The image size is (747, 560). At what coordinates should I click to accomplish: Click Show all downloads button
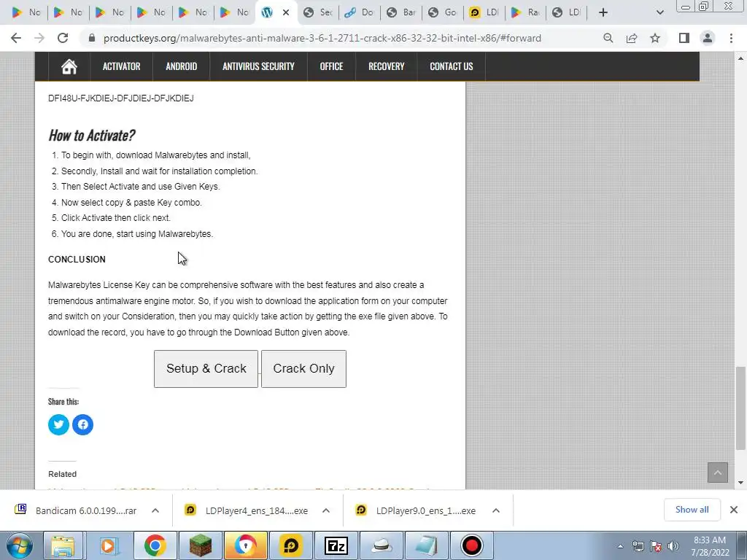point(692,510)
